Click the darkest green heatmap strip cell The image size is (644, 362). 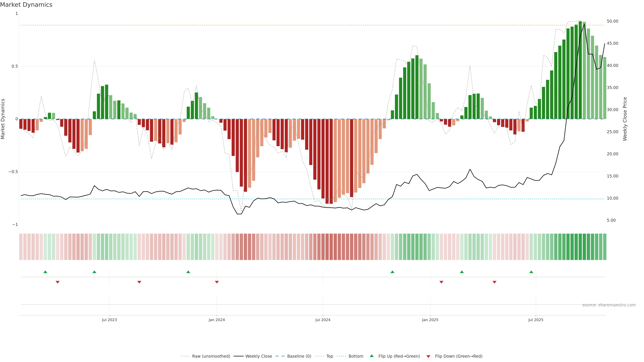pos(580,247)
